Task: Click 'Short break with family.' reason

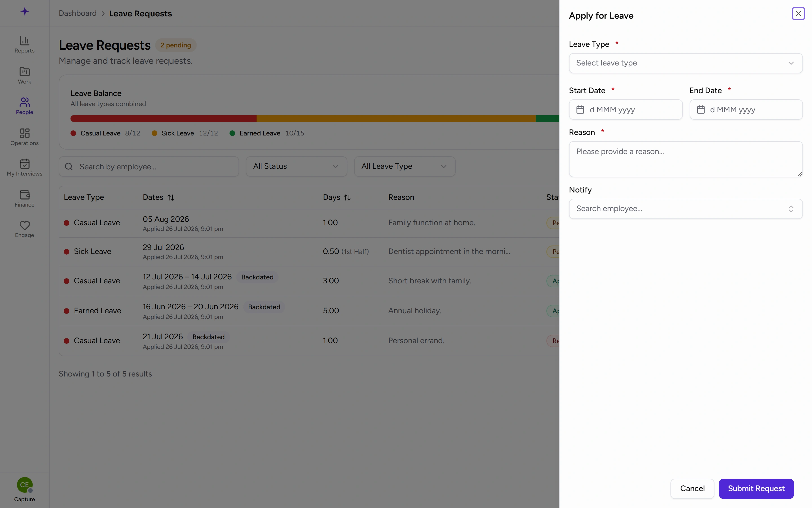Action: [429, 281]
